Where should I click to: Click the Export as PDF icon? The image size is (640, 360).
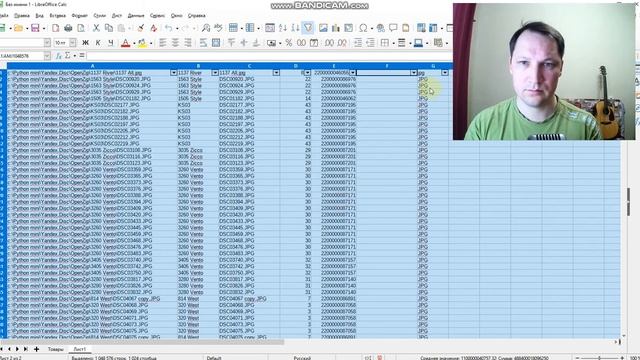pos(56,28)
